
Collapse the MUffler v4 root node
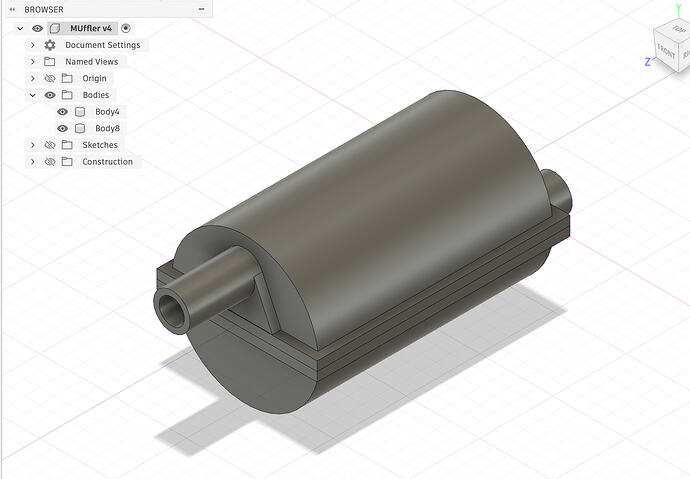pyautogui.click(x=20, y=29)
